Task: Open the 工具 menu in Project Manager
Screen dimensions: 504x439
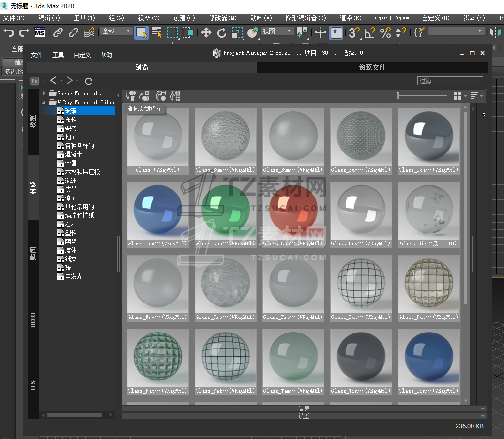Action: [58, 55]
